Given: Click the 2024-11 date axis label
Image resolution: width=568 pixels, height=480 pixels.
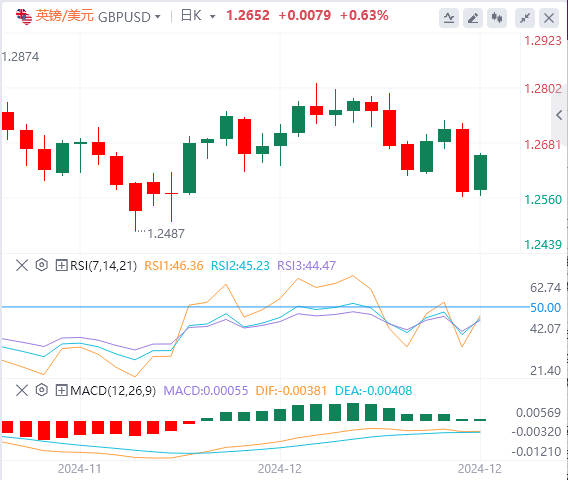Looking at the screenshot, I should coord(80,469).
